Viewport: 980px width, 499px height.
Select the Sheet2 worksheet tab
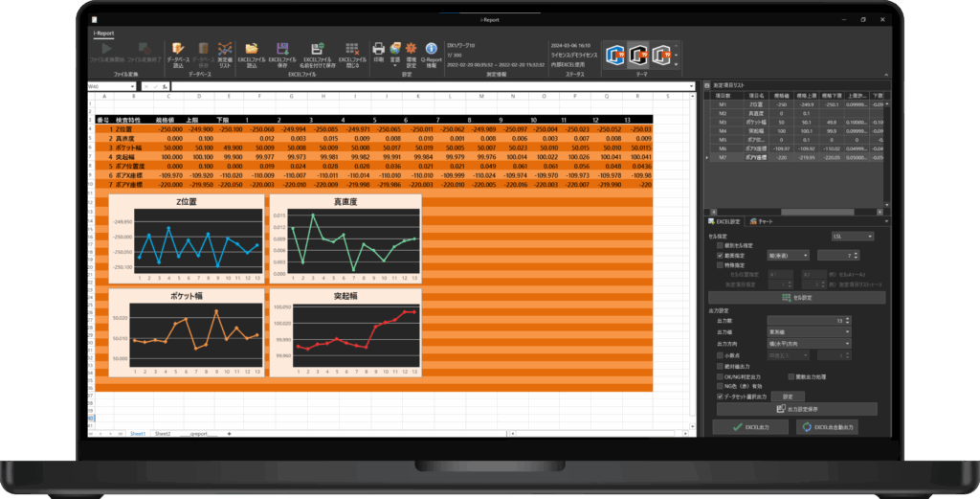[x=163, y=434]
